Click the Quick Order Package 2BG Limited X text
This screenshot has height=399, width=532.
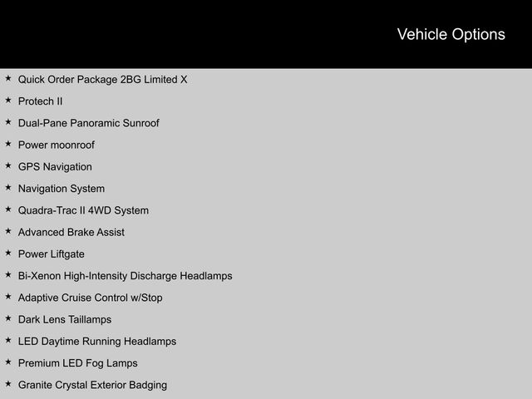pyautogui.click(x=102, y=80)
